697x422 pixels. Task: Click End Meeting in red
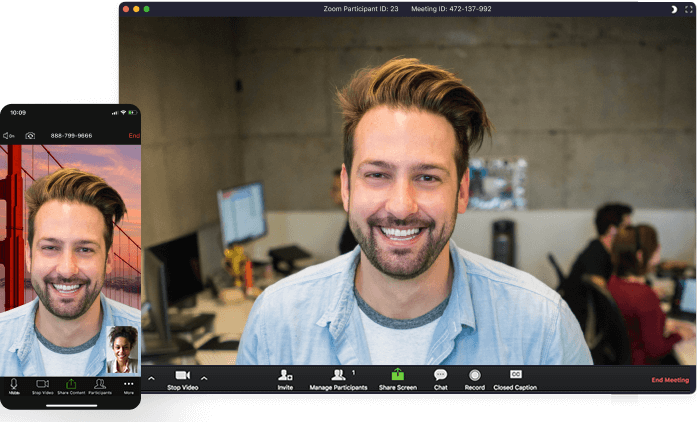point(670,380)
